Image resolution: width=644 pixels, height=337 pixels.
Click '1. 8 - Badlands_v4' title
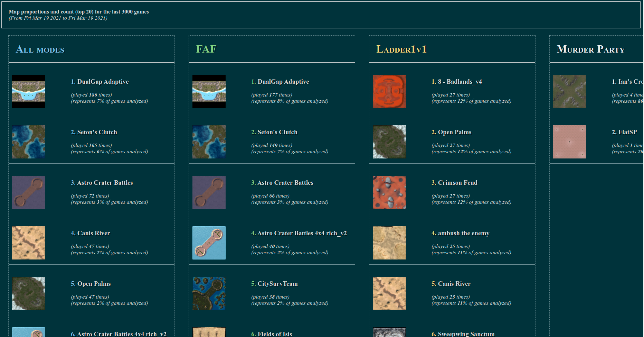[x=457, y=82]
